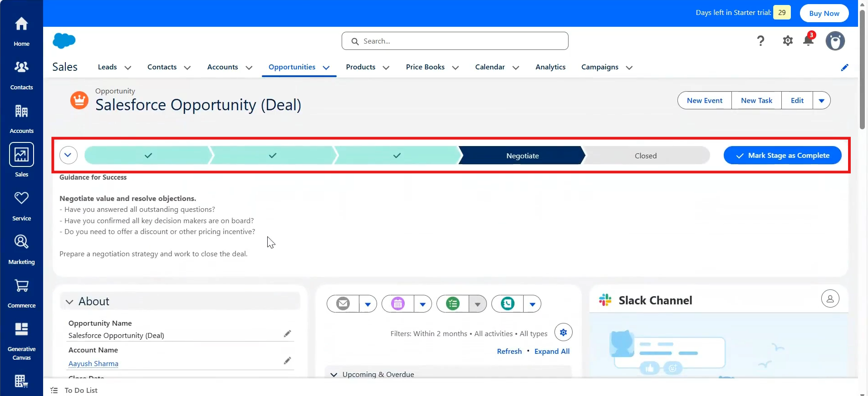Edit the Opportunity Name field pencil
The width and height of the screenshot is (868, 396).
(x=287, y=334)
